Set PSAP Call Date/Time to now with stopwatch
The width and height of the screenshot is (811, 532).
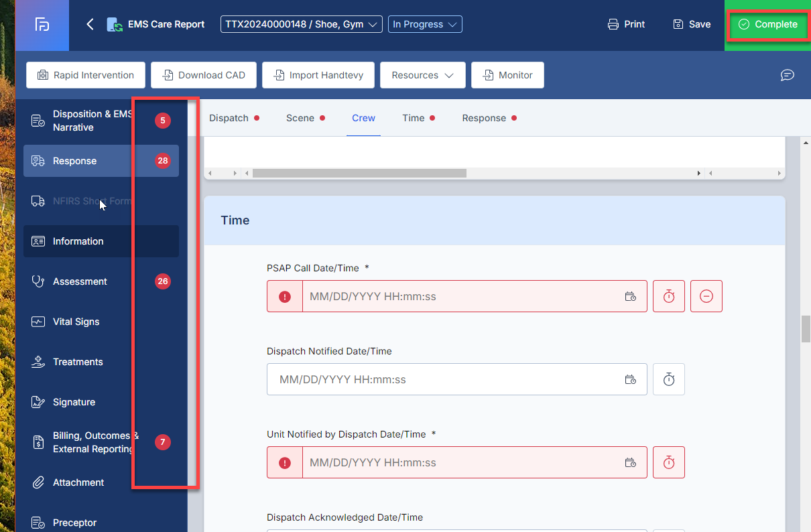click(669, 296)
